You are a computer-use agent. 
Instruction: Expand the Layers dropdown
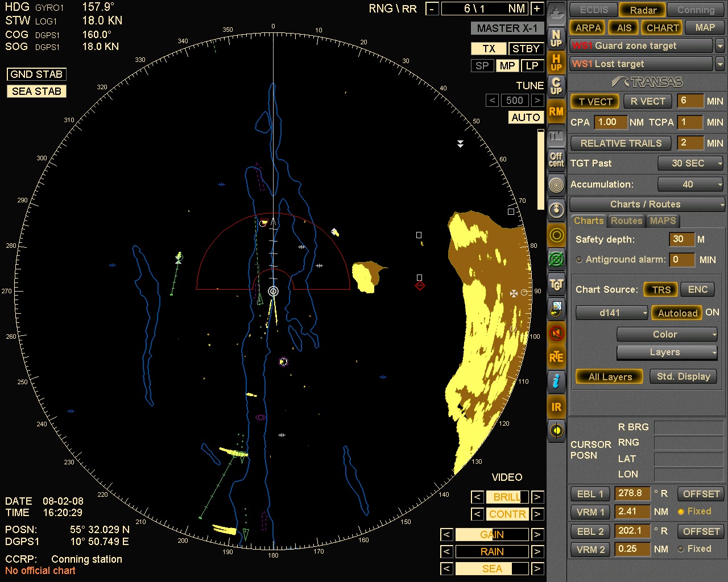667,352
